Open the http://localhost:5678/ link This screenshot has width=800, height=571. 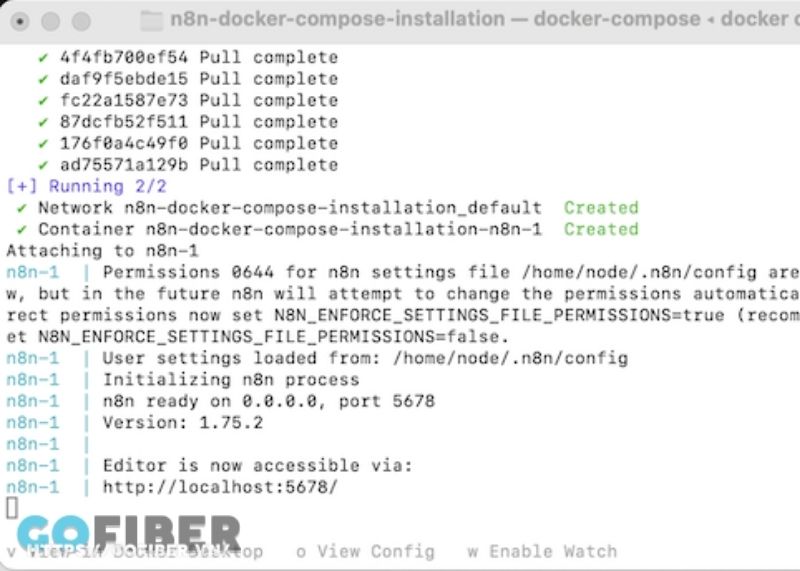[x=220, y=487]
